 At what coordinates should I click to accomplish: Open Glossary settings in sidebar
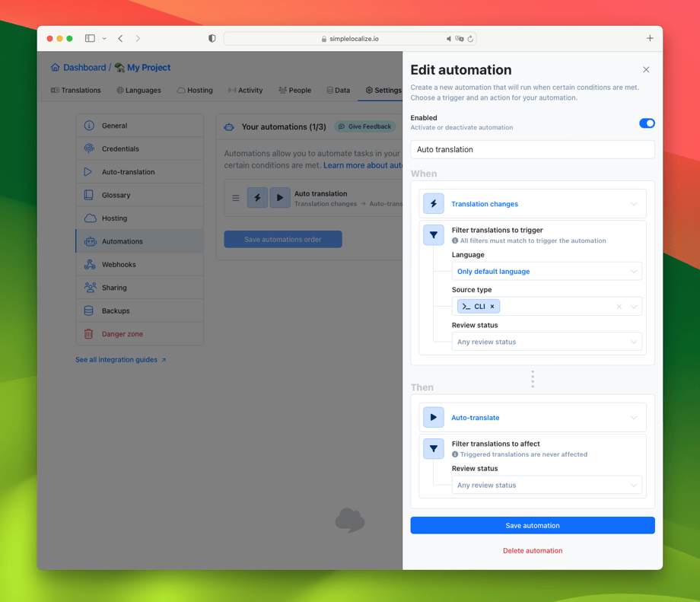(x=140, y=195)
